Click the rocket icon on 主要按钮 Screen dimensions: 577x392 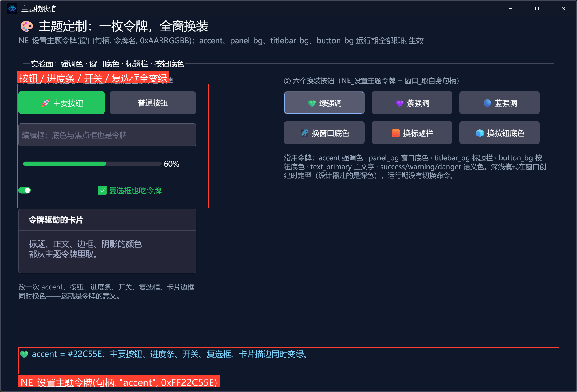(x=46, y=103)
